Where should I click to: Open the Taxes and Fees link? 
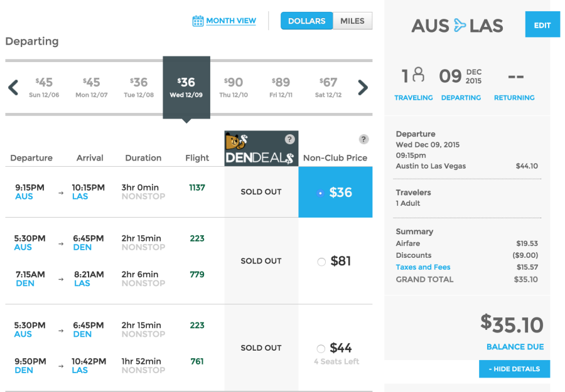[x=423, y=267]
